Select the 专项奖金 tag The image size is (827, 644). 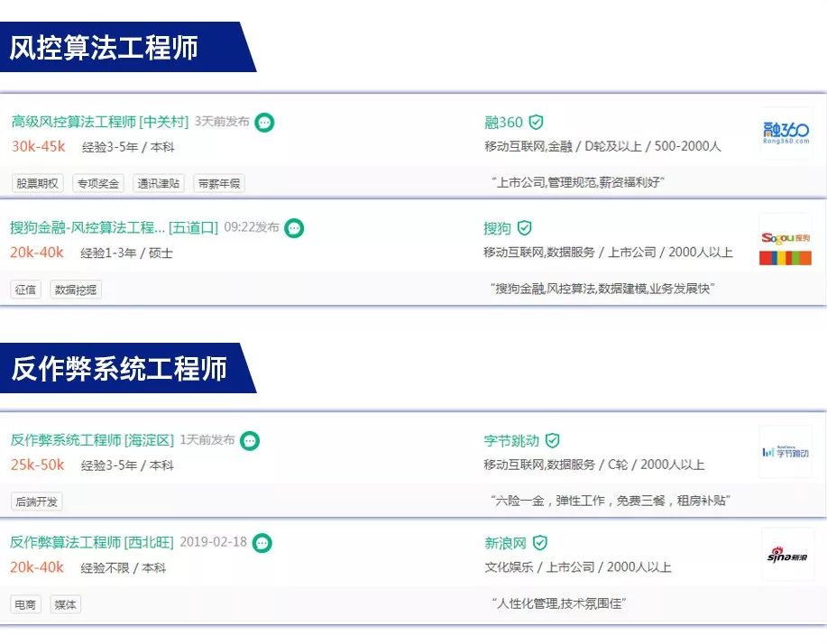click(98, 183)
